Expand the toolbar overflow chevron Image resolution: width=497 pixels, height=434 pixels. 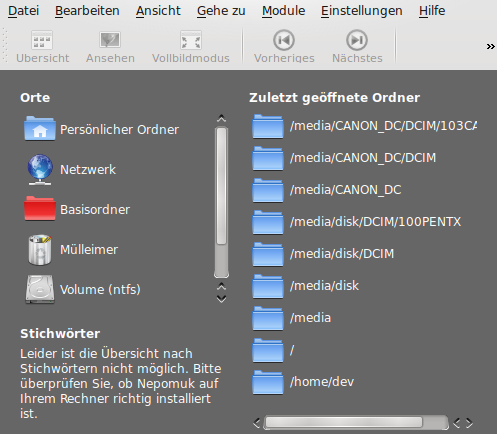point(490,46)
